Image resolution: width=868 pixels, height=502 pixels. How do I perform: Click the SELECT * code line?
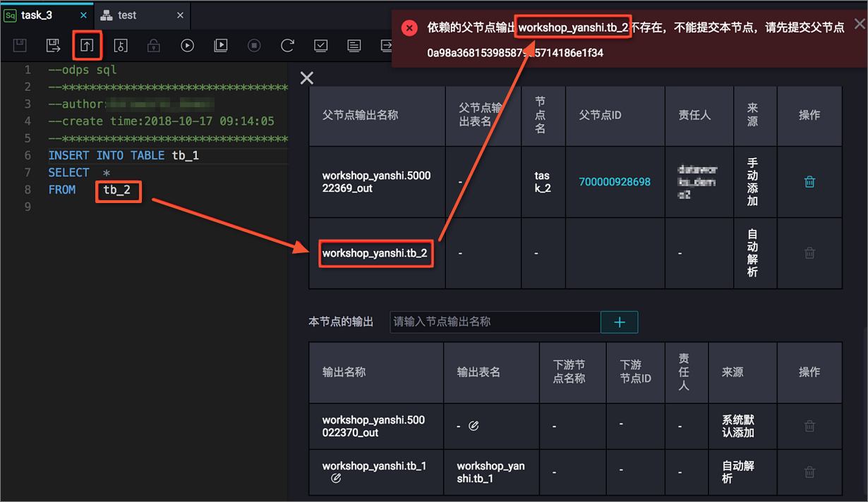79,173
